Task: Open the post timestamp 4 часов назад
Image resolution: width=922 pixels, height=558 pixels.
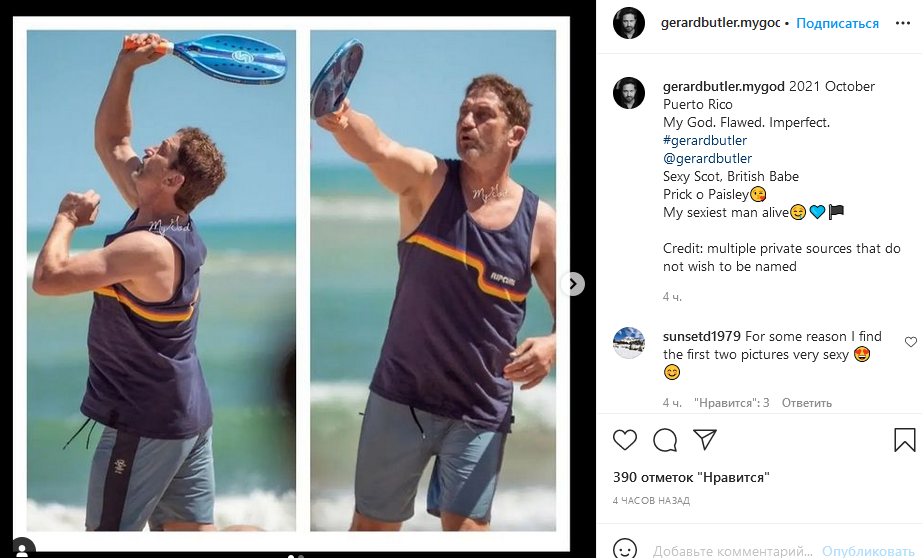Action: pyautogui.click(x=651, y=500)
